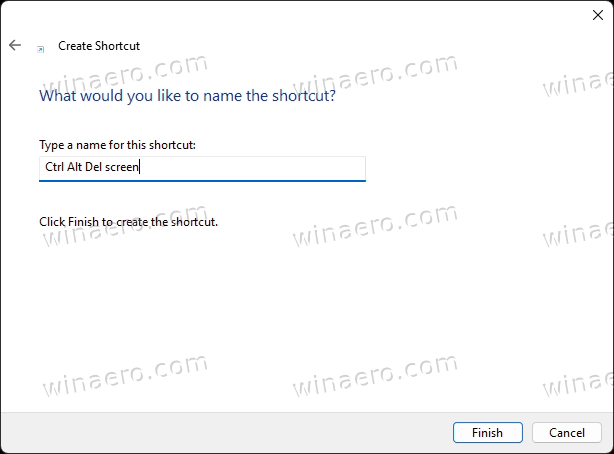Focus the shortcut name text field
The image size is (614, 454).
(202, 168)
